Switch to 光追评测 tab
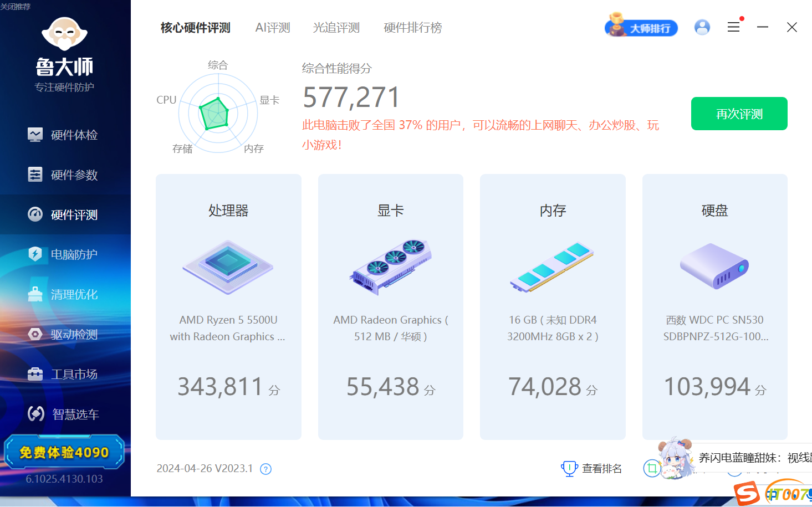This screenshot has width=812, height=507. pos(336,28)
